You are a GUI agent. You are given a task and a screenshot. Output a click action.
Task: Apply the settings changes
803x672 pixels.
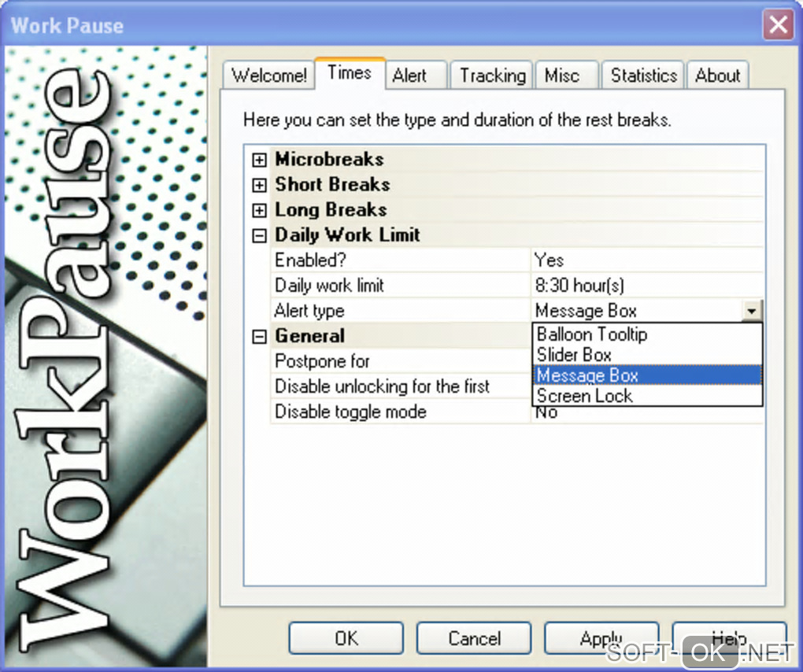point(601,638)
